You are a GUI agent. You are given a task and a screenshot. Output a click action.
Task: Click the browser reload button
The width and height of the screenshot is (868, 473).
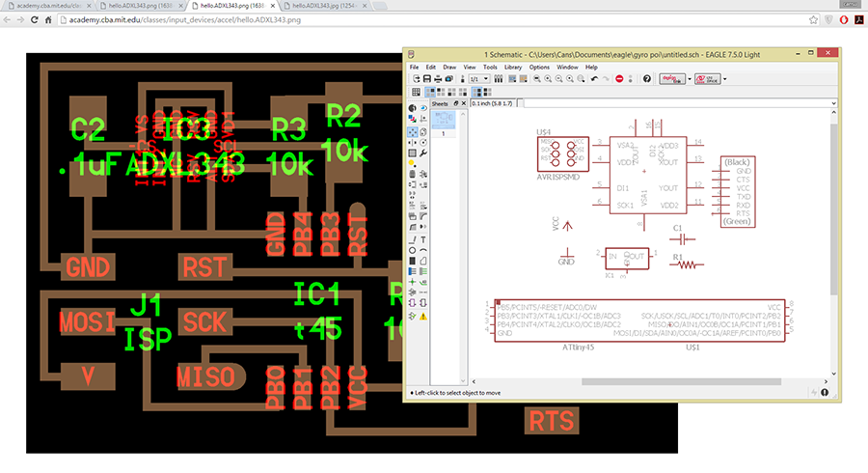coord(35,20)
